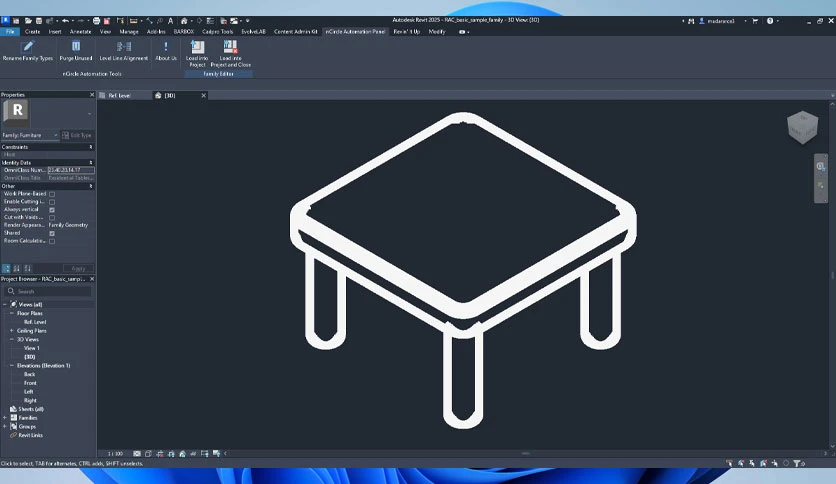Click the ViewCube in the 3D view

click(802, 127)
